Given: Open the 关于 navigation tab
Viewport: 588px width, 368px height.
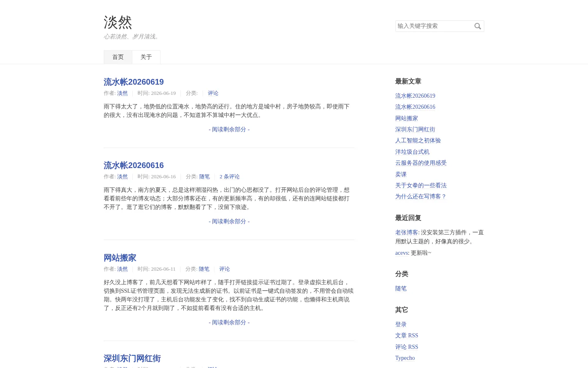Looking at the screenshot, I should pyautogui.click(x=146, y=57).
